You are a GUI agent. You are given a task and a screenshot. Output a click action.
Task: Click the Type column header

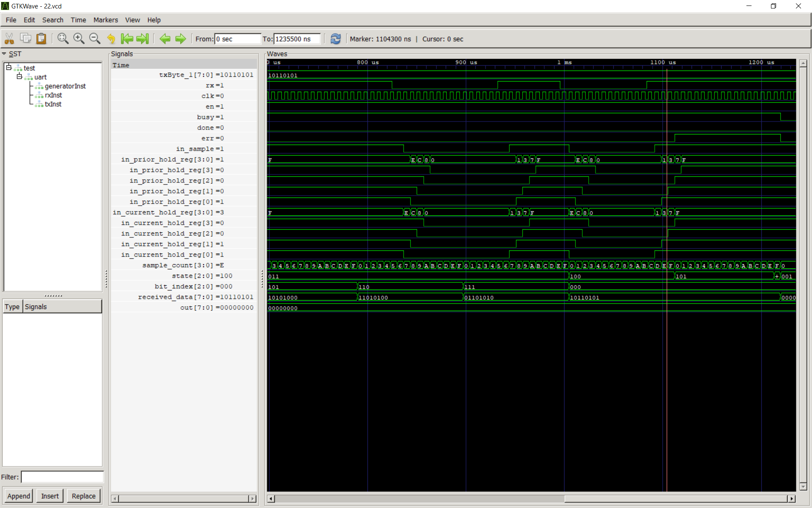(x=12, y=306)
